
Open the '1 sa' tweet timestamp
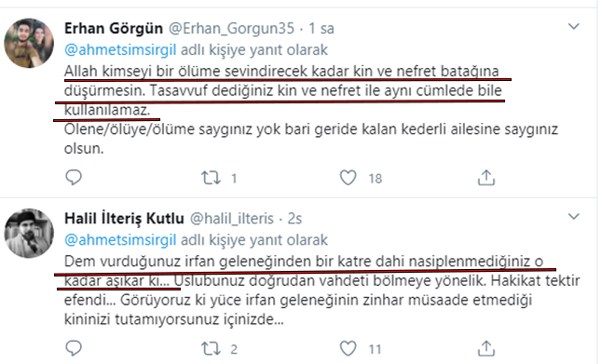(321, 29)
